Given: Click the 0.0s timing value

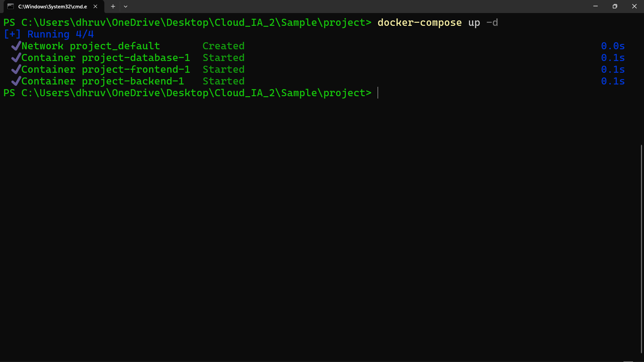Looking at the screenshot, I should [612, 46].
